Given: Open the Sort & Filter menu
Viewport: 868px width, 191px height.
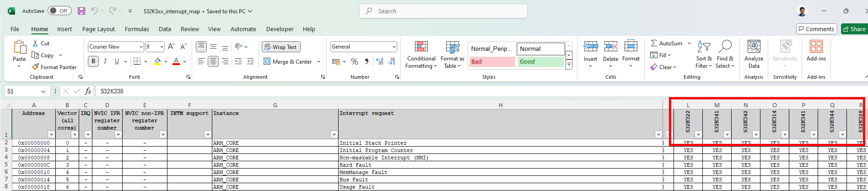Looking at the screenshot, I should (704, 55).
